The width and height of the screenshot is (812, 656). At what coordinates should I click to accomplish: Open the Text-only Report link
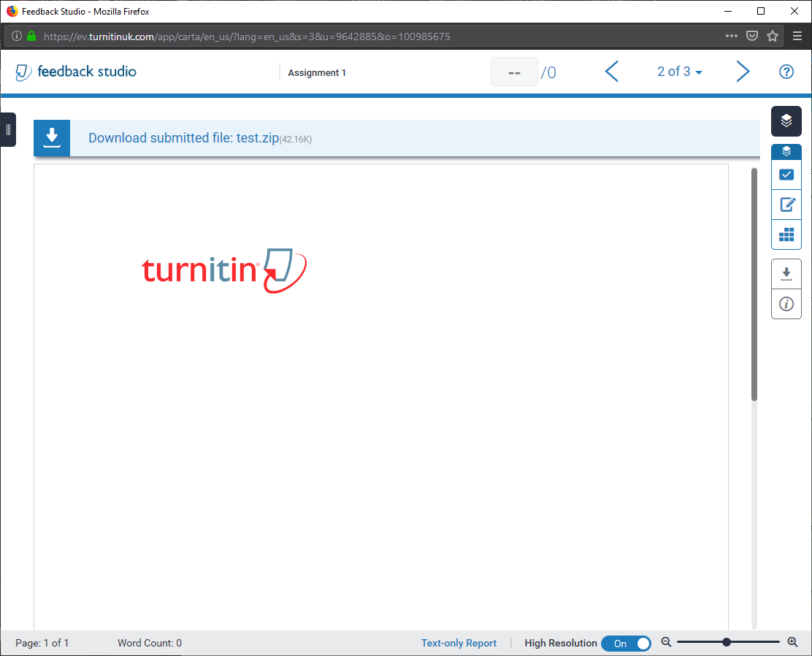459,643
